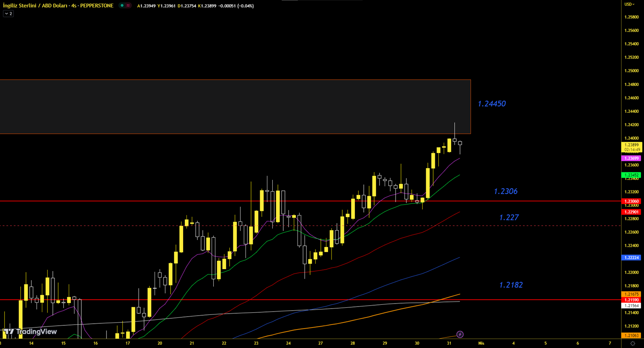Select the 1.2182 blue text label
This screenshot has height=348, width=644.
[511, 285]
